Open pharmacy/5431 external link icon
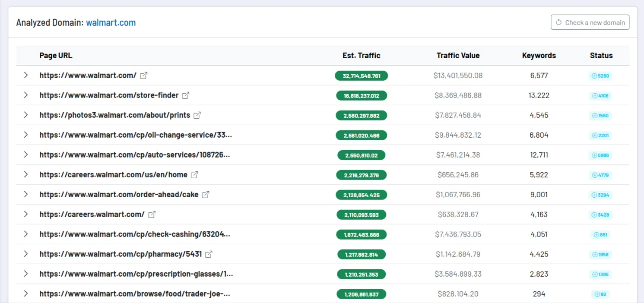 [209, 254]
